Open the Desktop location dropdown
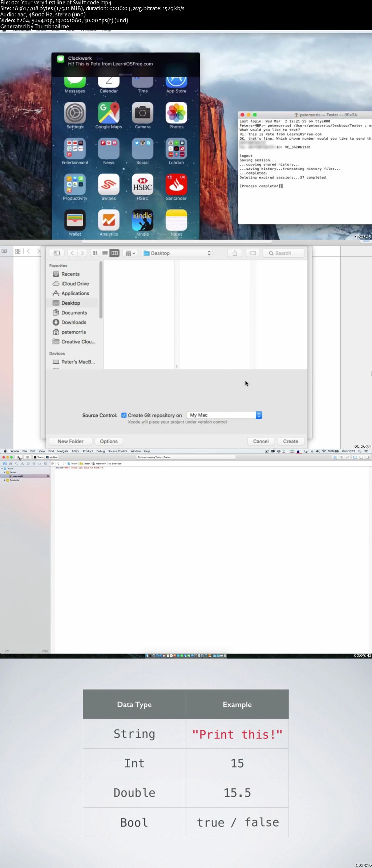The width and height of the screenshot is (372, 868). click(x=177, y=253)
